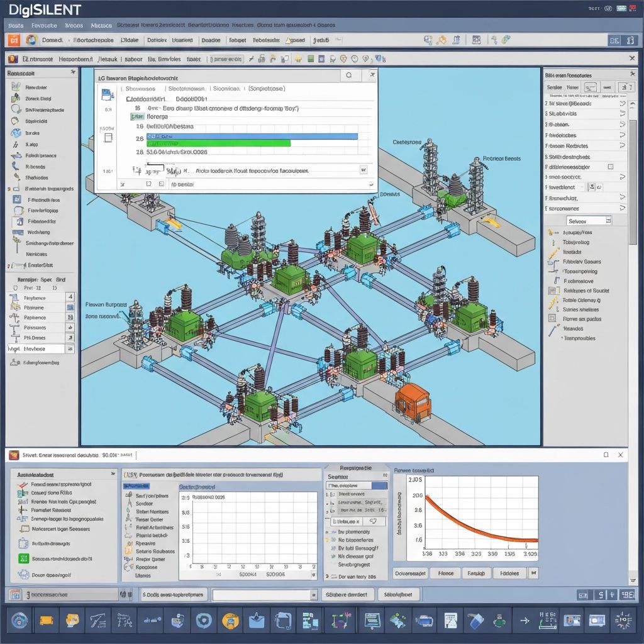Open the Selvoox dropdown in the right panel

click(x=589, y=220)
